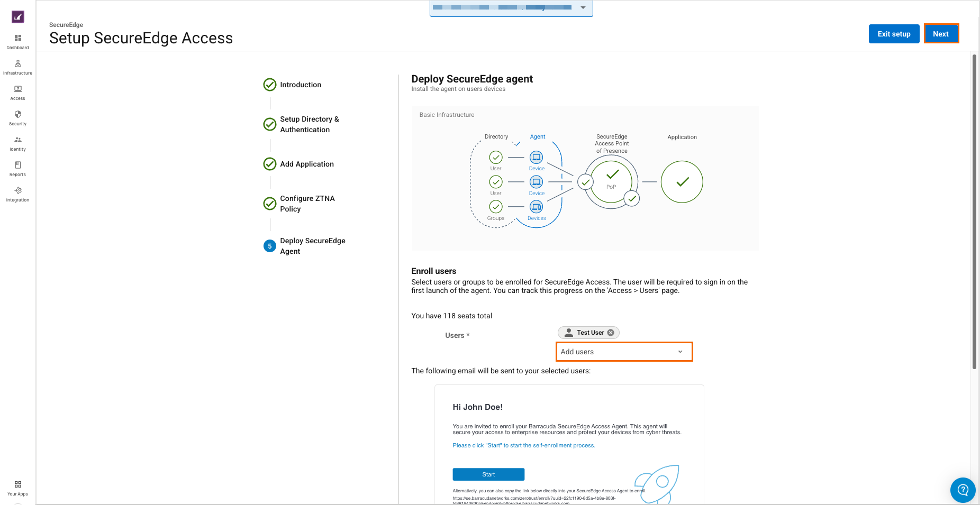This screenshot has width=980, height=505.
Task: Go to the Access sidebar section
Action: click(17, 92)
